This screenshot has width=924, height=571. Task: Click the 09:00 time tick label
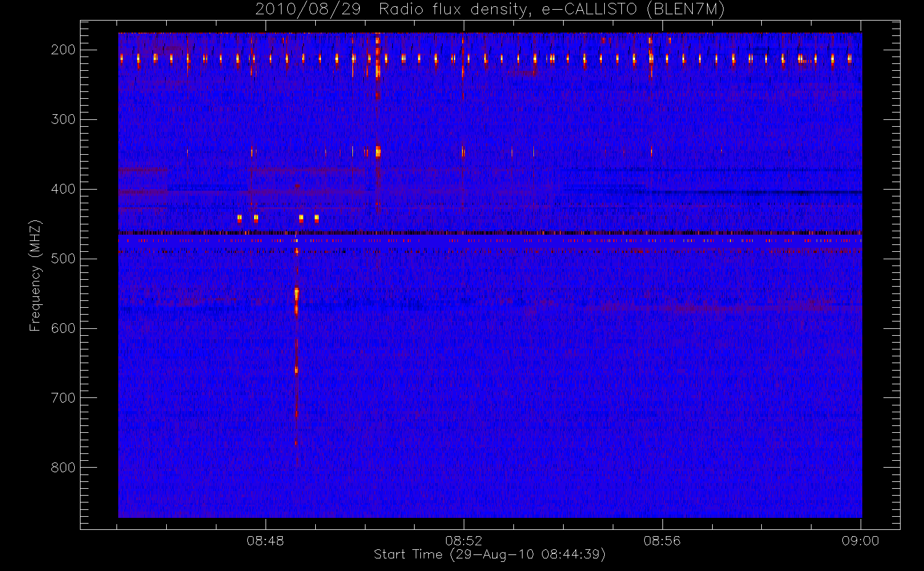861,541
